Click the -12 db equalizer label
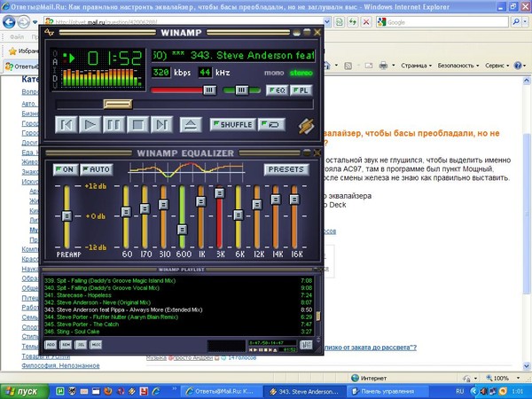532x399 pixels. click(96, 247)
